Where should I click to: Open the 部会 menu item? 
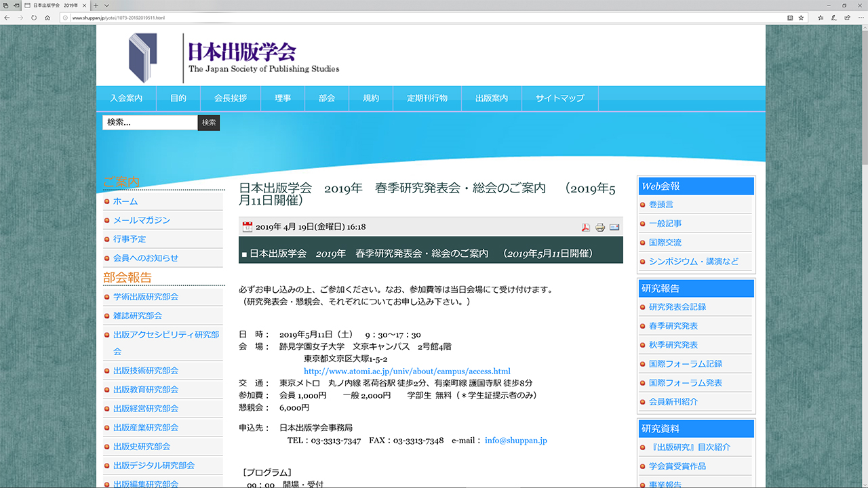click(327, 98)
